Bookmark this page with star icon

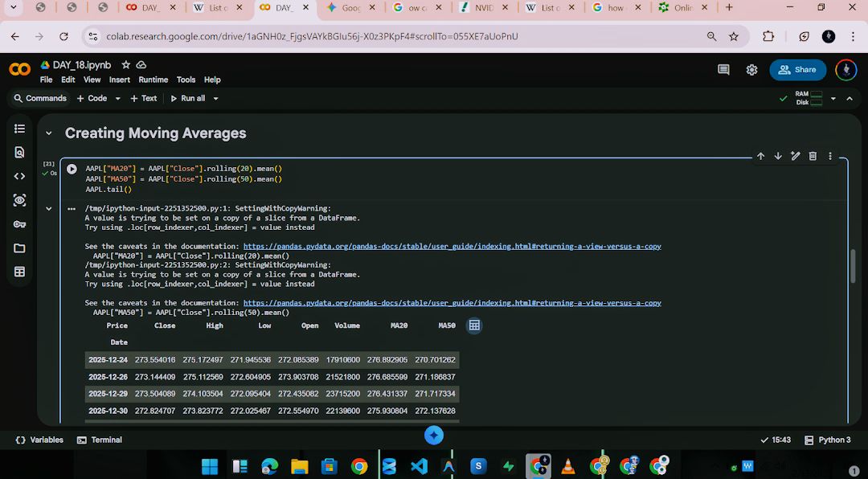tap(734, 36)
